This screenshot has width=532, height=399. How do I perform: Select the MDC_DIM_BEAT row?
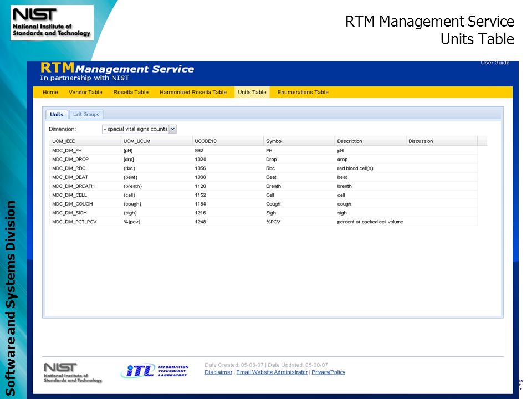pos(264,177)
